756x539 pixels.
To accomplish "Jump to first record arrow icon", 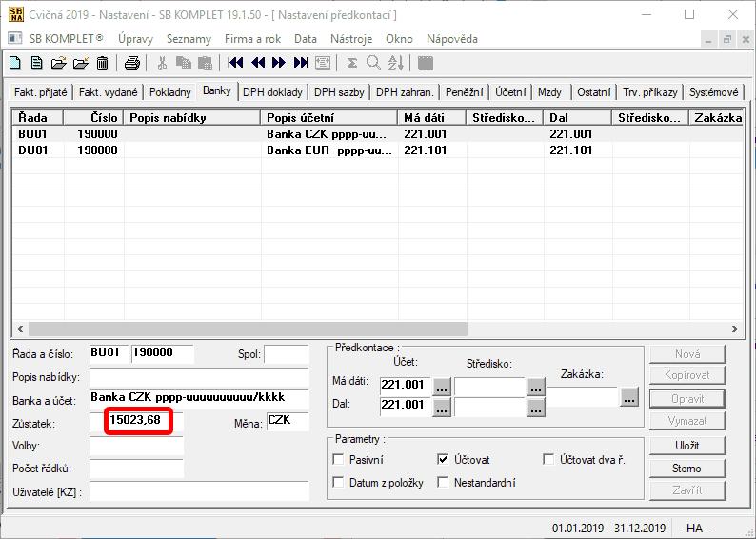I will (235, 63).
